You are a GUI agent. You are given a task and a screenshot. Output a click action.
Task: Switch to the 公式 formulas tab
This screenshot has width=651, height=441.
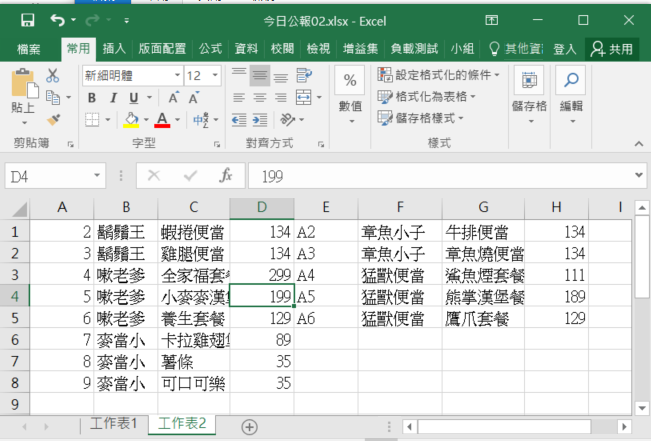(x=210, y=49)
